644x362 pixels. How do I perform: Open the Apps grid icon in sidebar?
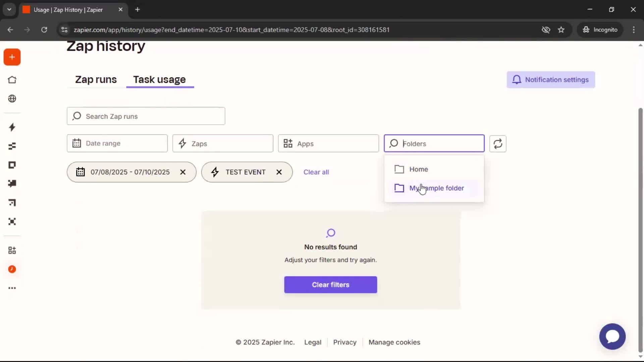click(x=12, y=250)
